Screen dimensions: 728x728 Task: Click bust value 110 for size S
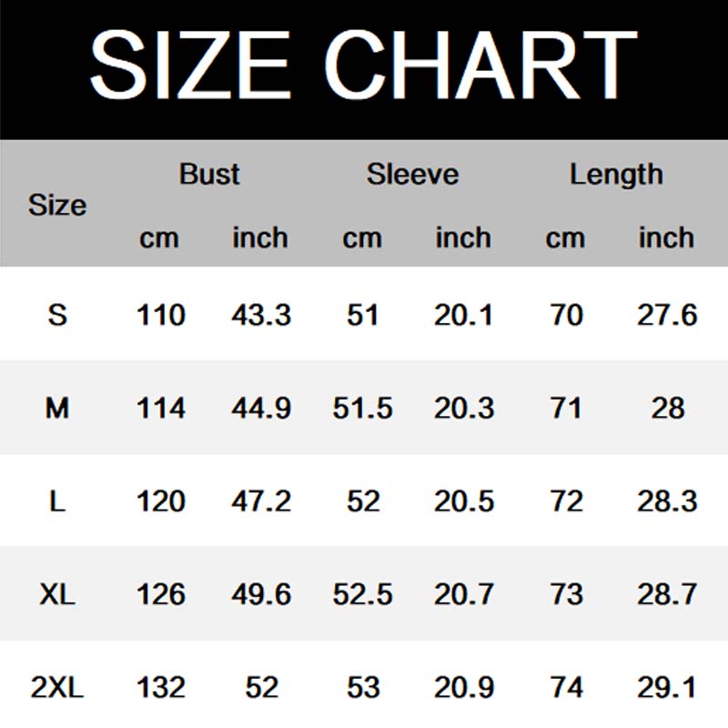coord(160,316)
